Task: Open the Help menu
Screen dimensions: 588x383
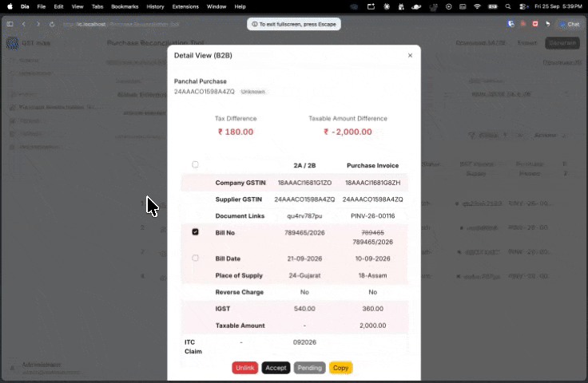Action: [x=240, y=6]
